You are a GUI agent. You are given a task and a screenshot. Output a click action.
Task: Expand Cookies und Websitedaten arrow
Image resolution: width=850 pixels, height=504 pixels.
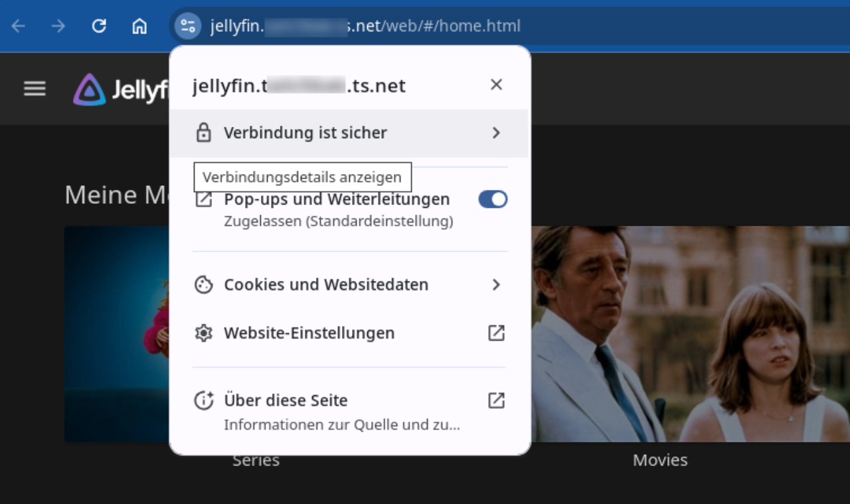coord(496,285)
